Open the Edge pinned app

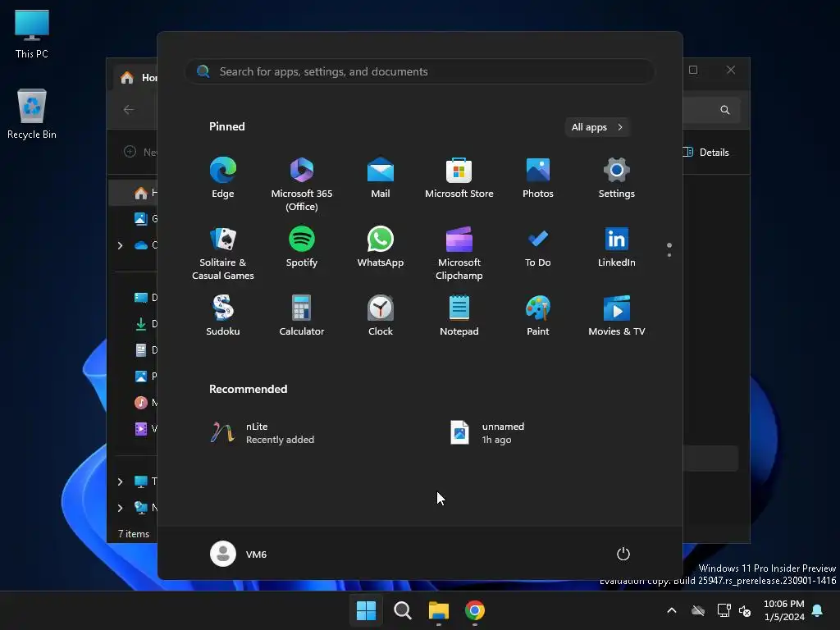click(223, 178)
